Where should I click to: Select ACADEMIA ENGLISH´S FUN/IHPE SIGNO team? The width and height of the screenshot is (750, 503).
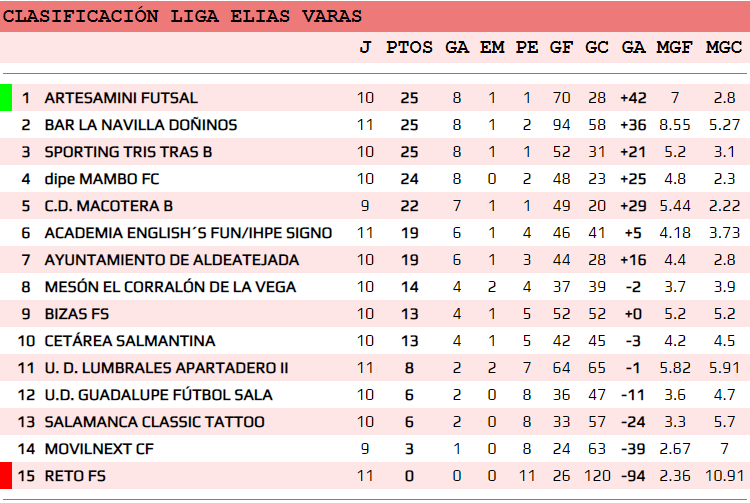click(188, 233)
